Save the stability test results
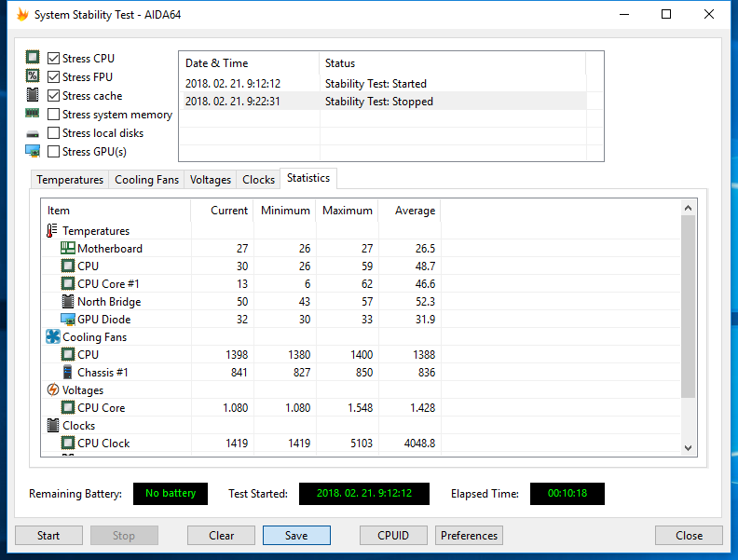738x560 pixels. tap(296, 536)
